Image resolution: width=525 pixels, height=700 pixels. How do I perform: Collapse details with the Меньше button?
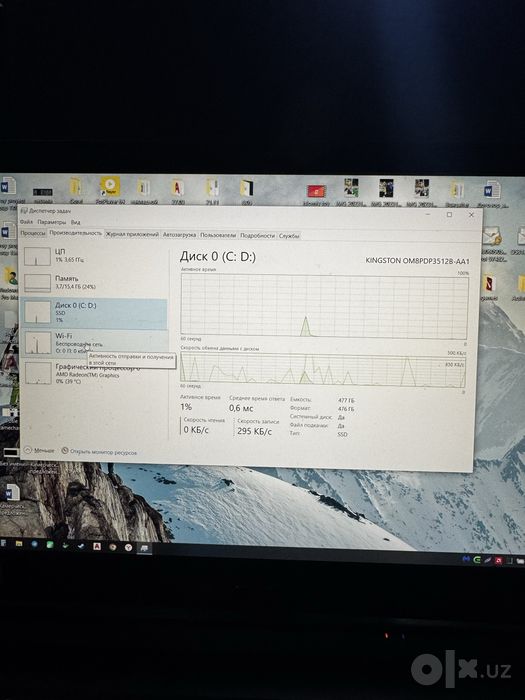pyautogui.click(x=39, y=450)
